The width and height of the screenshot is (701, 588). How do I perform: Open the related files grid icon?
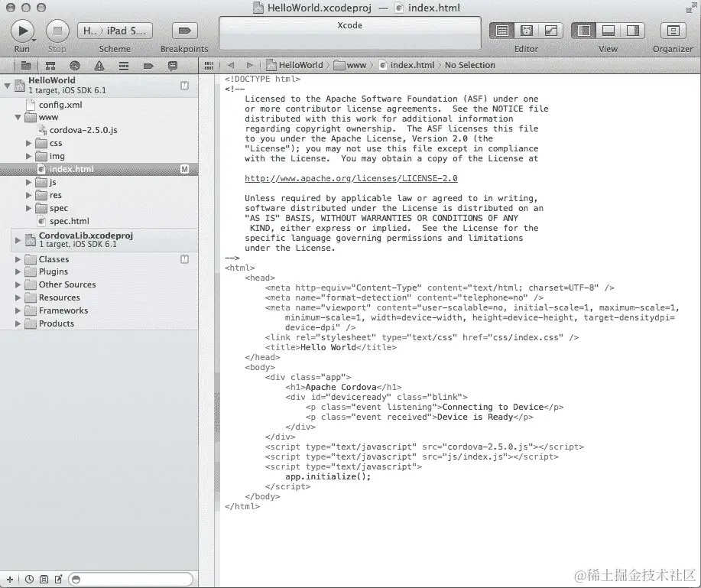coord(209,66)
